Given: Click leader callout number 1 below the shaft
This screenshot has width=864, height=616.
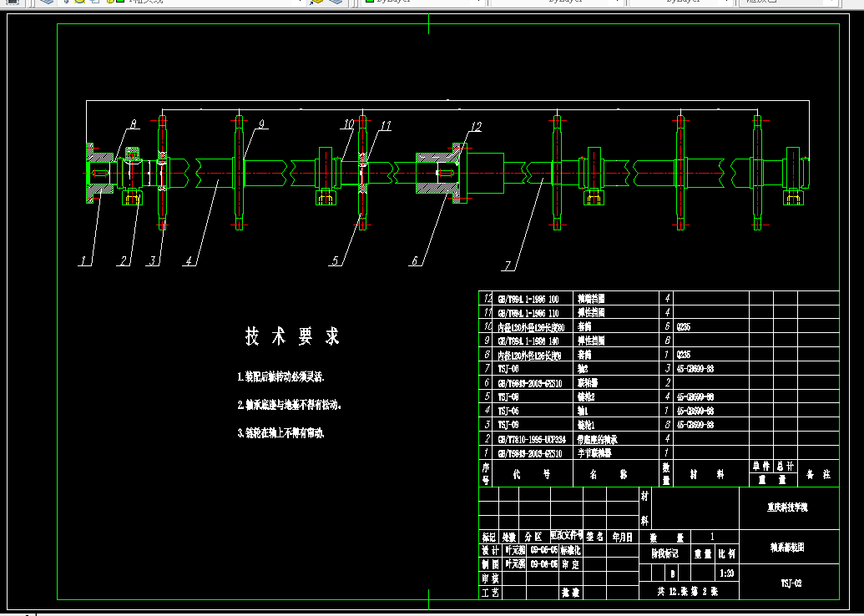Looking at the screenshot, I should click(x=84, y=260).
